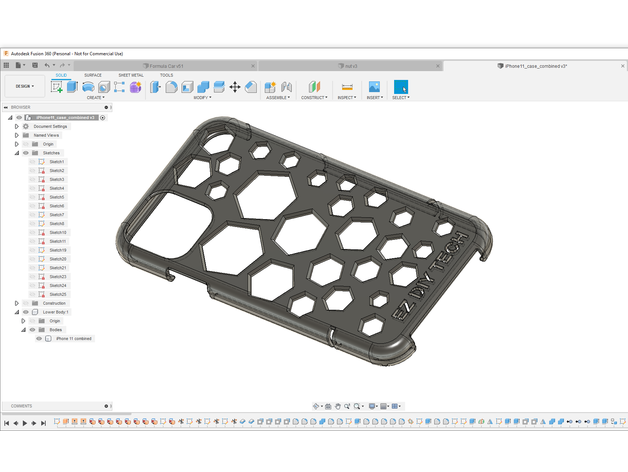Select the Offset Face tool
Screen dimensions: 628x472
pyautogui.click(x=219, y=87)
